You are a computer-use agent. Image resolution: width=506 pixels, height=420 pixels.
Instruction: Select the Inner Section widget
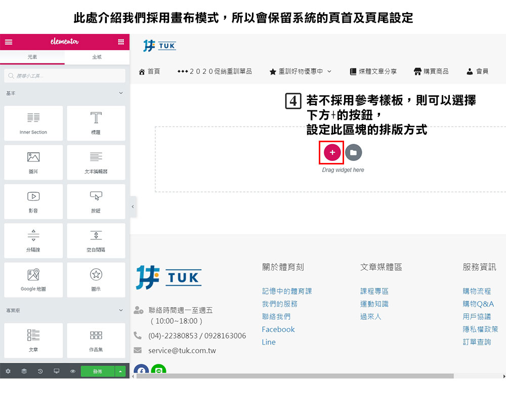33,123
